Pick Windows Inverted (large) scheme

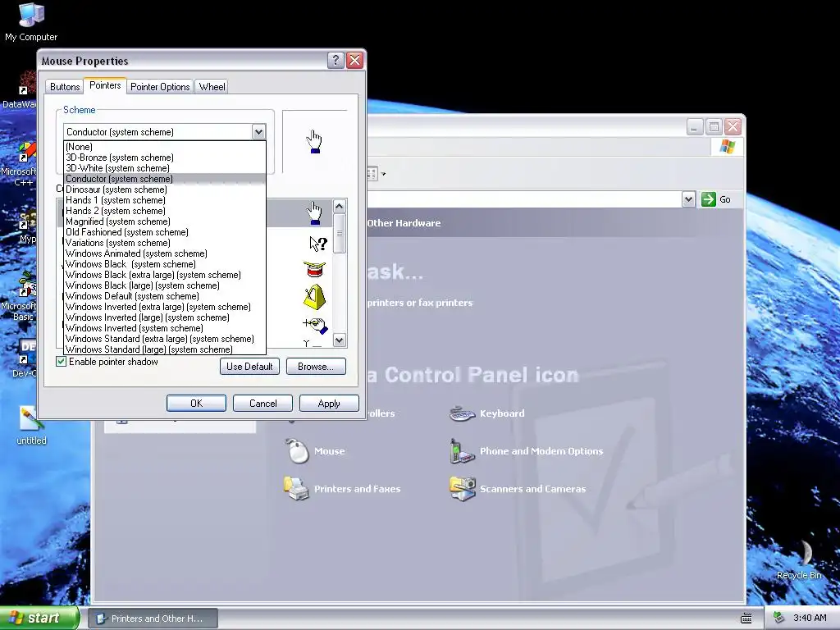point(164,317)
